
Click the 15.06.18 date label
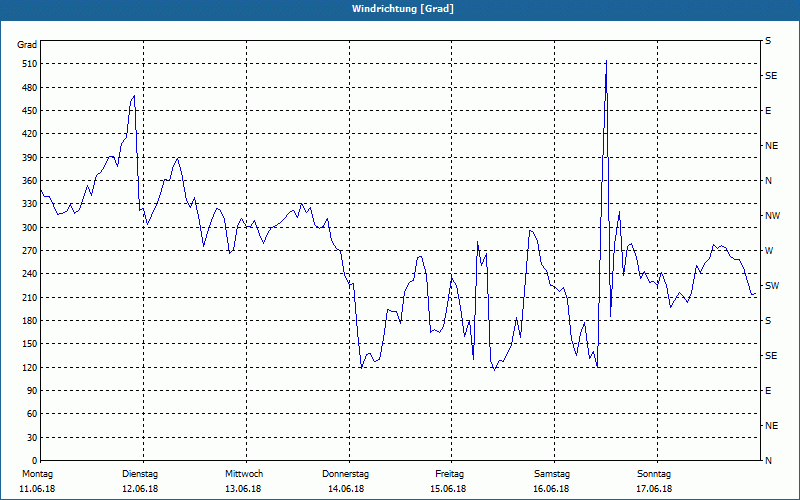point(448,489)
